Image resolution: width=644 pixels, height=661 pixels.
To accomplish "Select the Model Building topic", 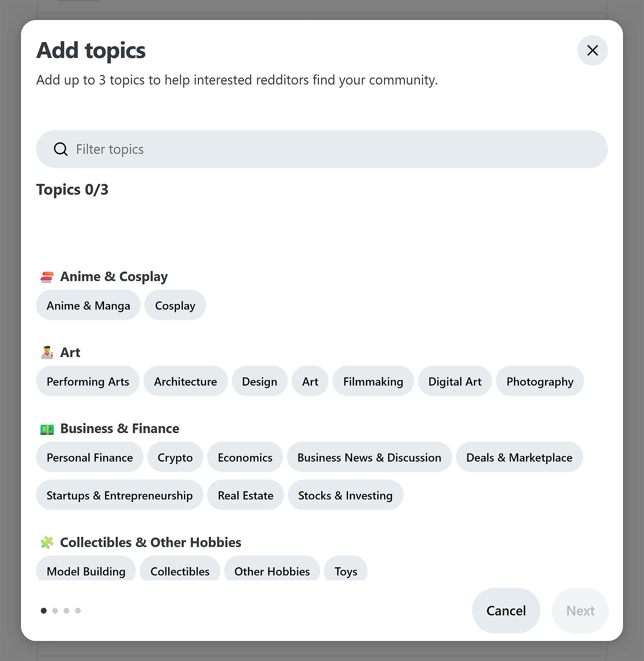I will [86, 571].
